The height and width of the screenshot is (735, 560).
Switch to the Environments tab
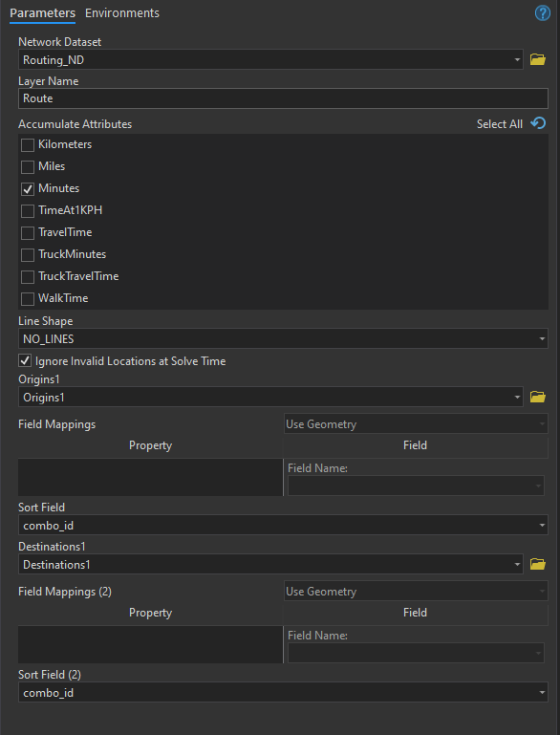coord(121,13)
